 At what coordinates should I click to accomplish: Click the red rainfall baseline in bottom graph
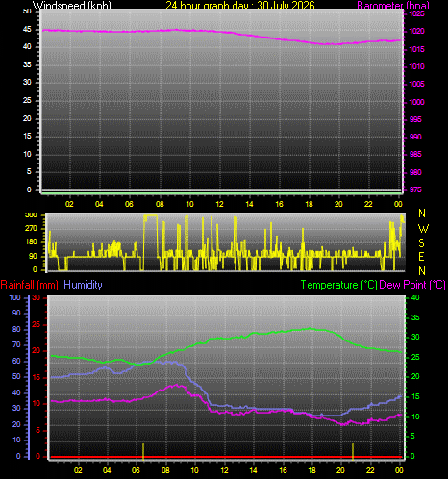[226, 457]
